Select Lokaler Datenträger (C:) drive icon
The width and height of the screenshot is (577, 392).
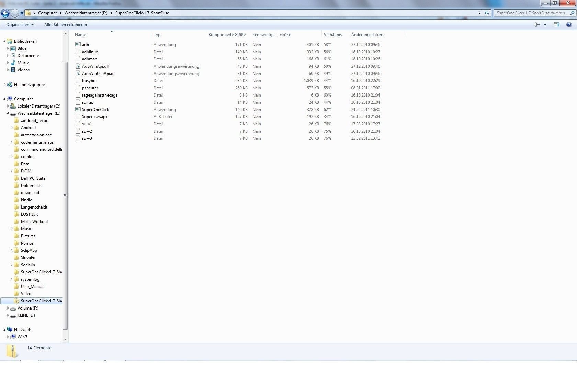pyautogui.click(x=13, y=106)
